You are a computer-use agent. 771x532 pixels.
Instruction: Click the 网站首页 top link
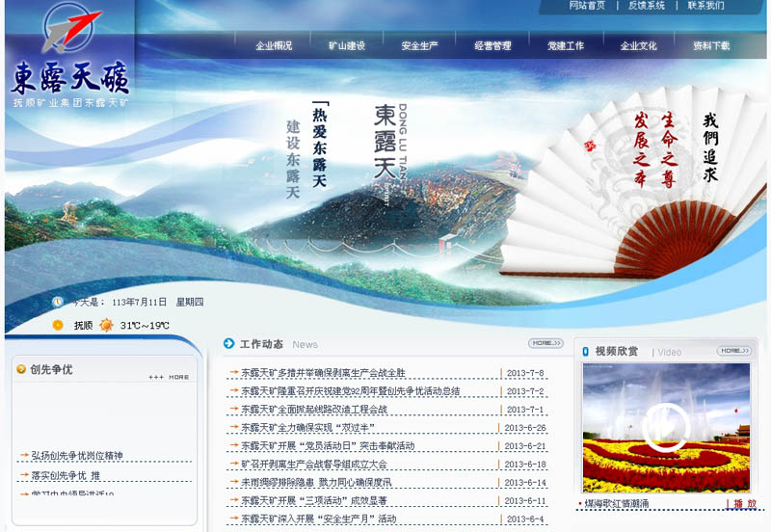[x=587, y=6]
